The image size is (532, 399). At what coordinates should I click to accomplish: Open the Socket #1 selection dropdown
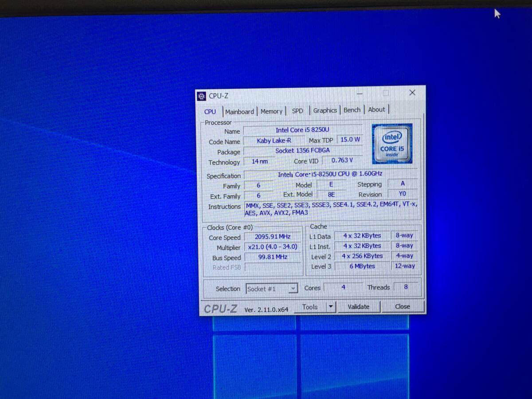[271, 289]
